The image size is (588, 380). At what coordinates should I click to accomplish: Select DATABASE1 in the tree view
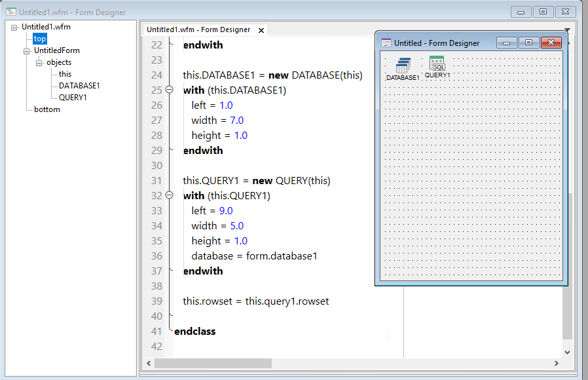[x=79, y=86]
